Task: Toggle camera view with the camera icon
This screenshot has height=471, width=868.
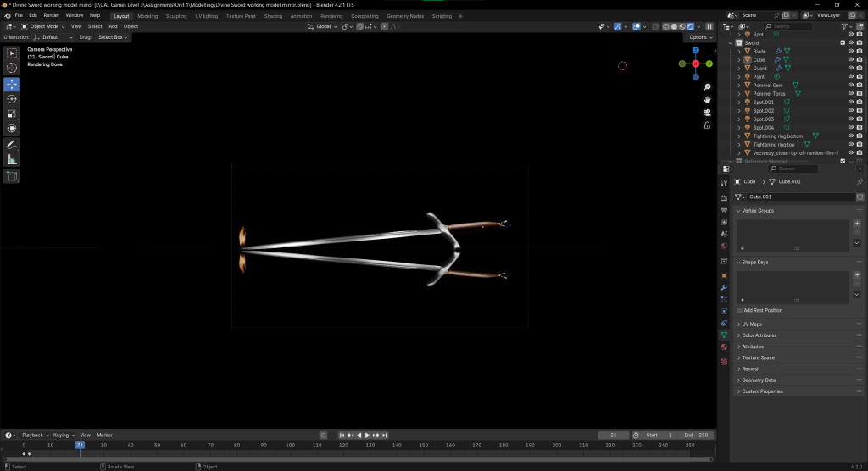Action: 707,112
